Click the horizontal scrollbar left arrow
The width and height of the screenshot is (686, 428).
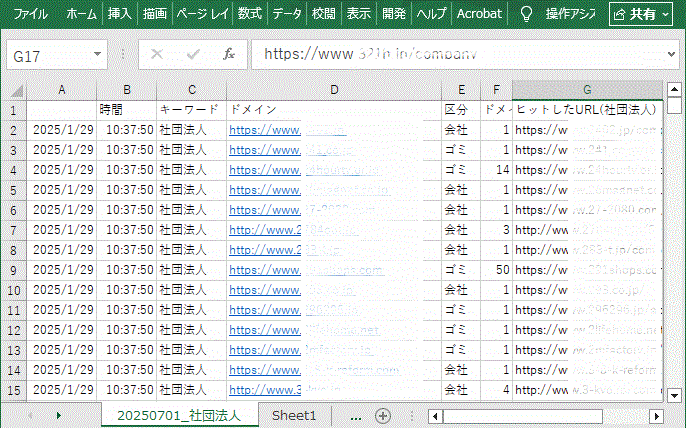(x=435, y=416)
